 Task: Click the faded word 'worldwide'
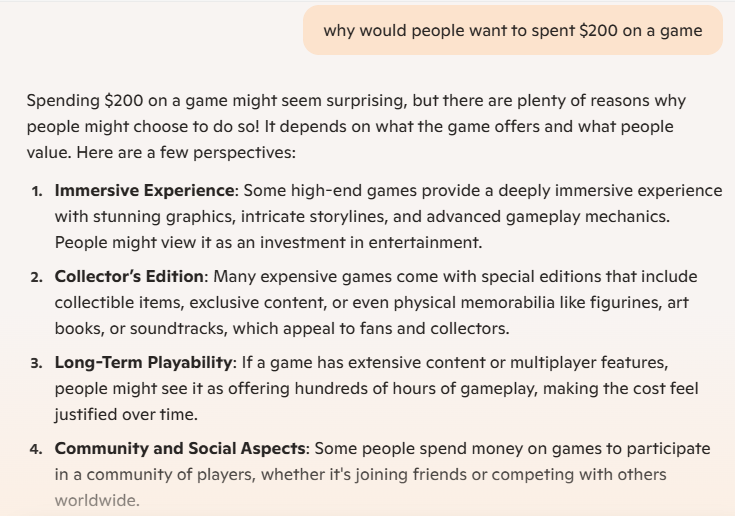click(x=95, y=501)
